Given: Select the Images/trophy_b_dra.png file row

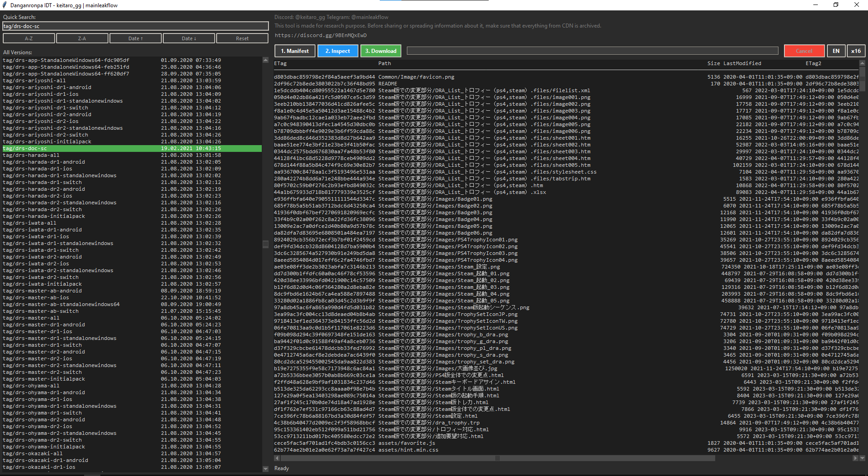Looking at the screenshot, I should coord(566,335).
